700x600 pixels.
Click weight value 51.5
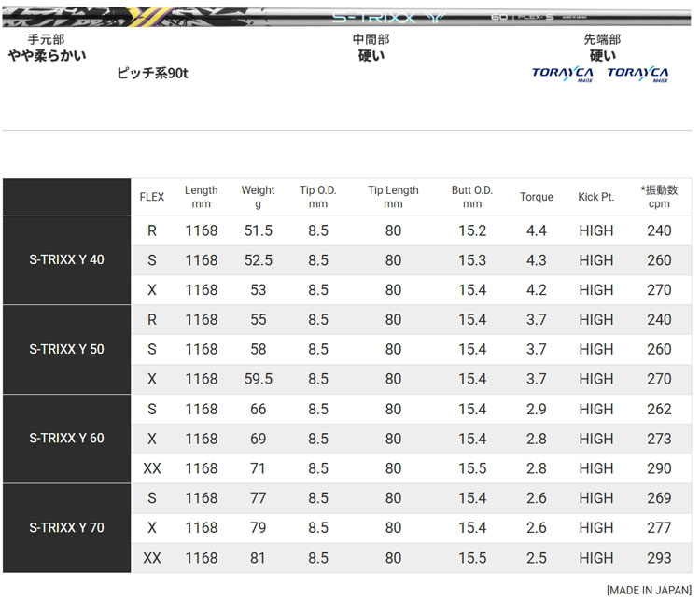coord(258,230)
